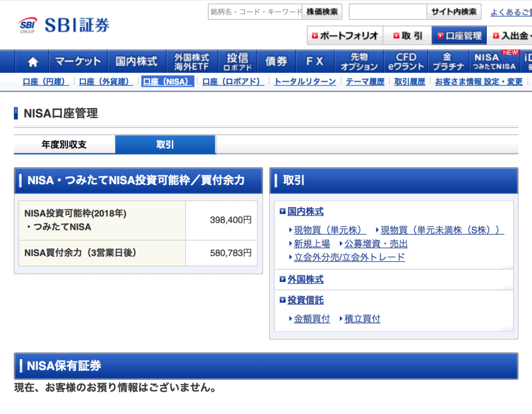Click the square arrow icon beside 国内株式
Image resolution: width=532 pixels, height=414 pixels.
point(282,212)
